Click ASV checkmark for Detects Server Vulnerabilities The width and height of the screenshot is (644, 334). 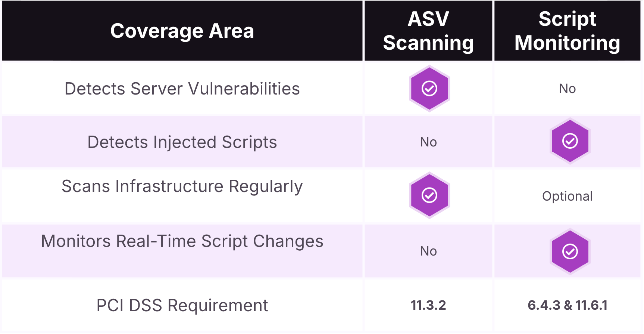(429, 89)
